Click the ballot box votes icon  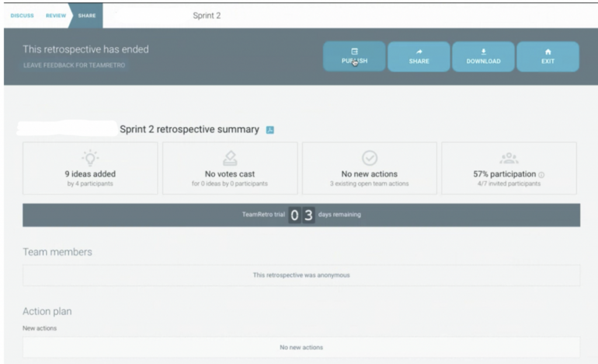pos(230,157)
